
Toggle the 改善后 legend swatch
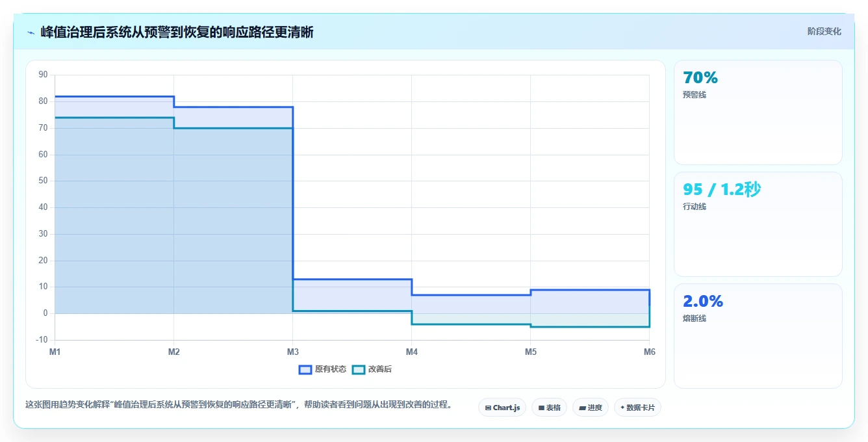[359, 369]
